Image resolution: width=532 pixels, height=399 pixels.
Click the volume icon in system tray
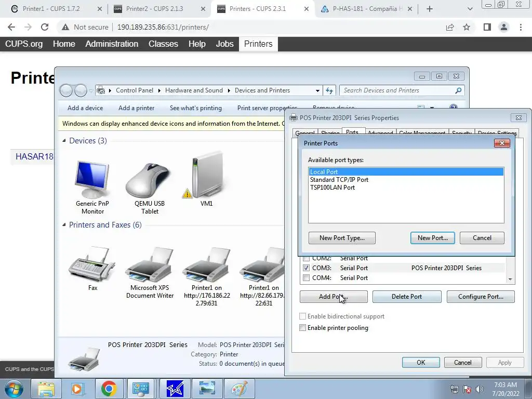pos(480,389)
